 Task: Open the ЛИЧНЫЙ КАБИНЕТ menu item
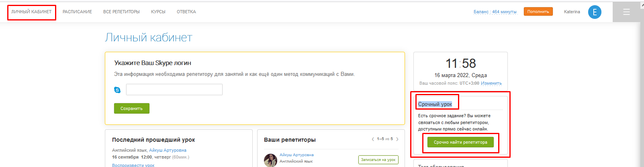coord(31,12)
